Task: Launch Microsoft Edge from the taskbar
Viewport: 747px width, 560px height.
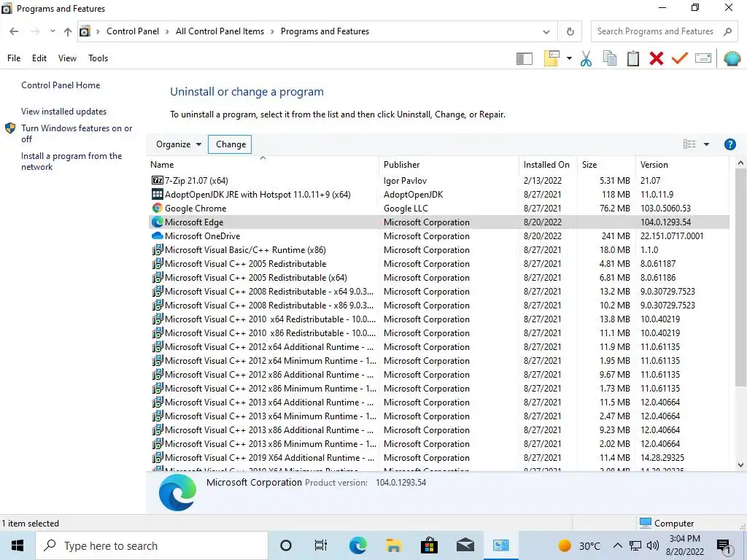Action: 357,545
